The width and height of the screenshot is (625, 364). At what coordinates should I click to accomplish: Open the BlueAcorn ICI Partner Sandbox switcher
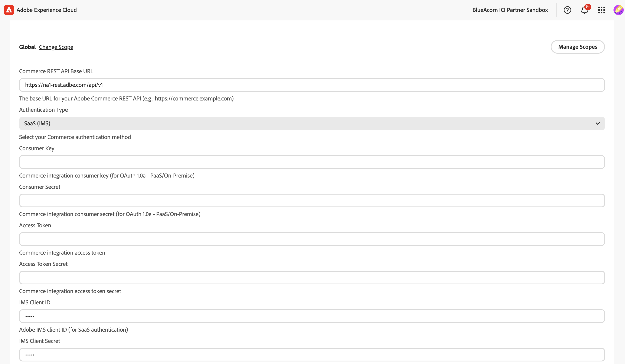pos(510,10)
